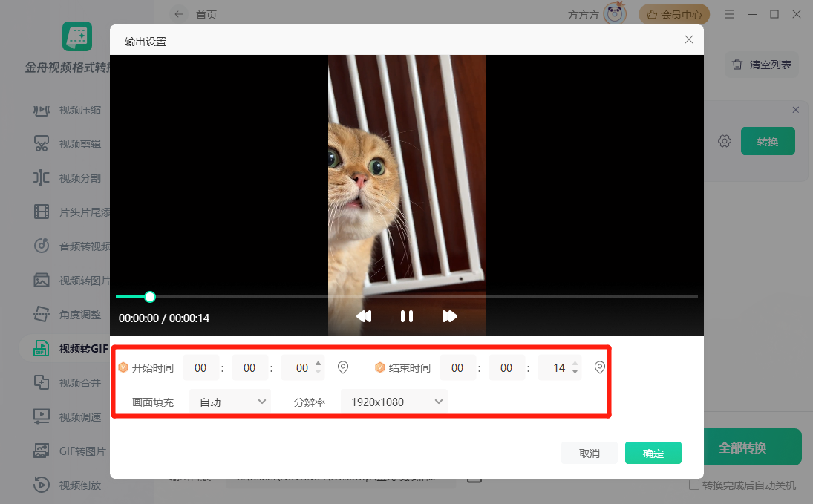Pause the video preview playback
The image size is (813, 504).
[407, 316]
